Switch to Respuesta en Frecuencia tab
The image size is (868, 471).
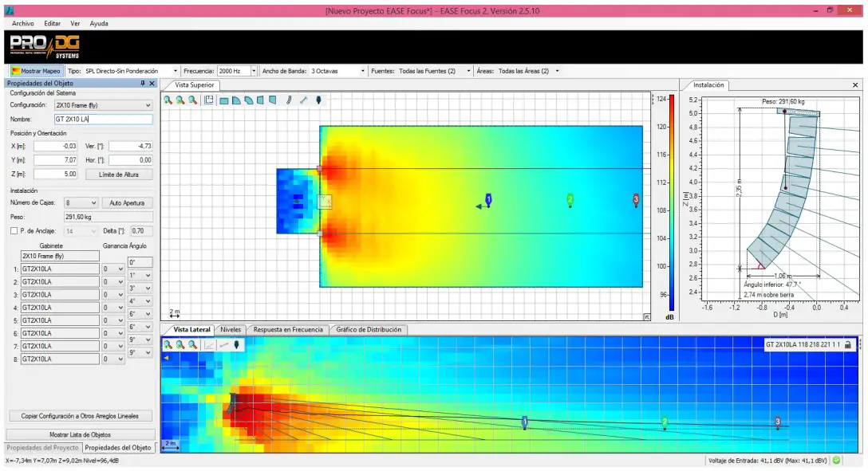288,329
